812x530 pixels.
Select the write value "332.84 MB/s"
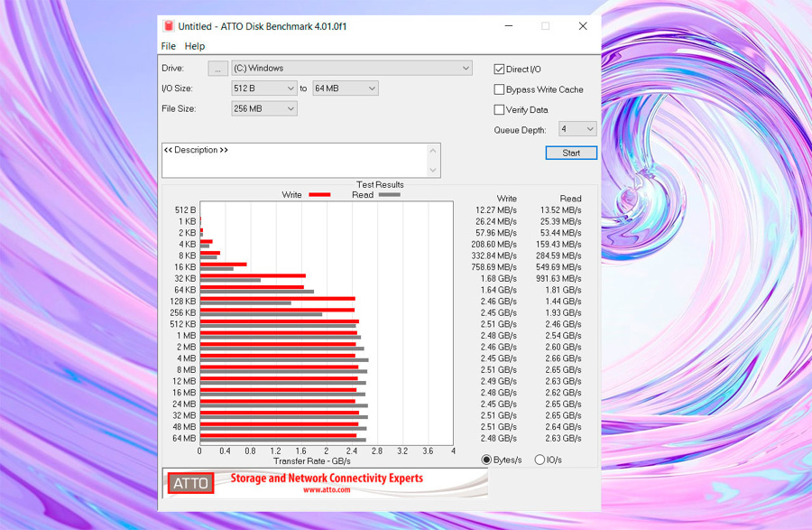(x=494, y=256)
